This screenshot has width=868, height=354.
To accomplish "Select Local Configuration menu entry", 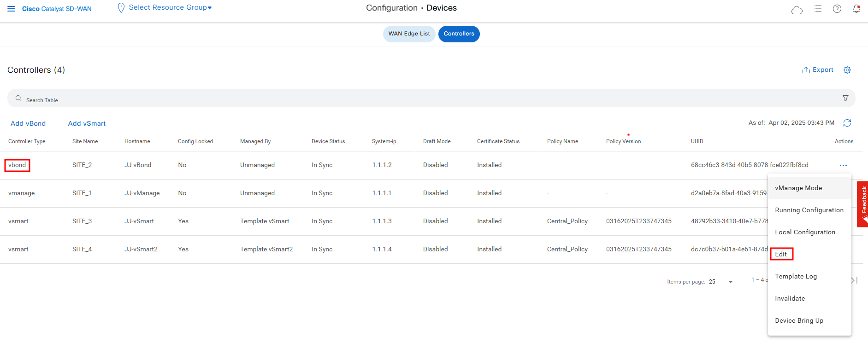I will tap(809, 232).
